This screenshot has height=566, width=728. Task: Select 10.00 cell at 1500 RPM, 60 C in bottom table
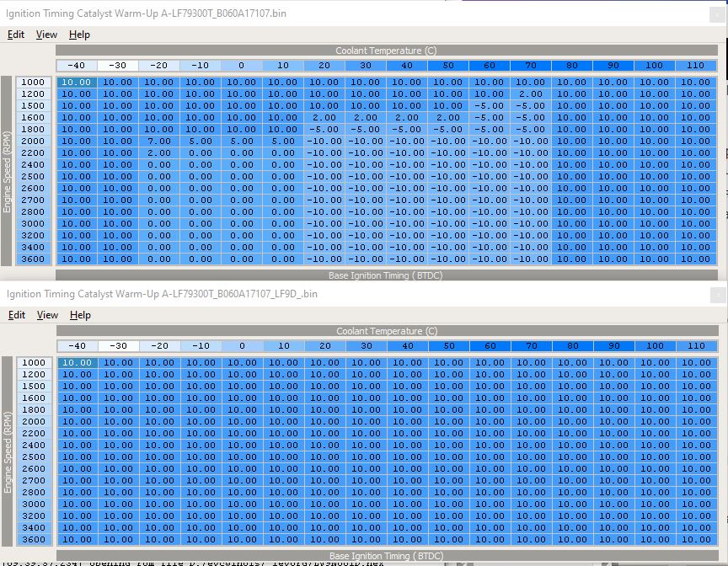tap(490, 386)
